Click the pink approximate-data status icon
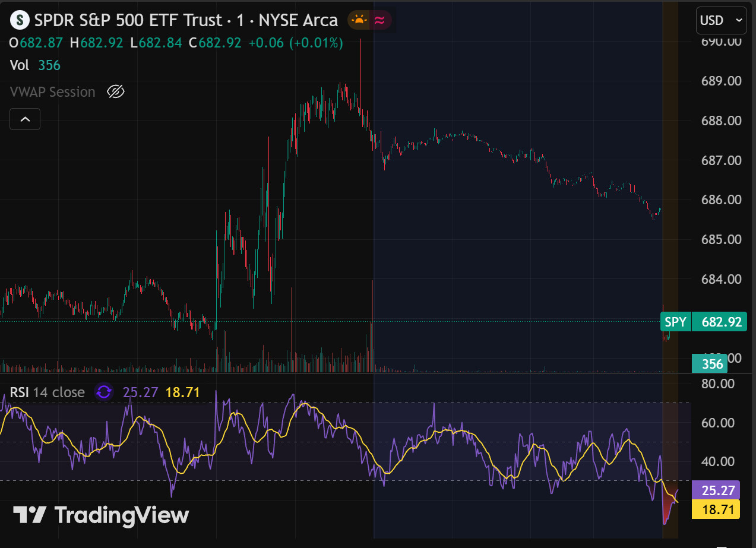This screenshot has height=548, width=756. click(x=381, y=20)
